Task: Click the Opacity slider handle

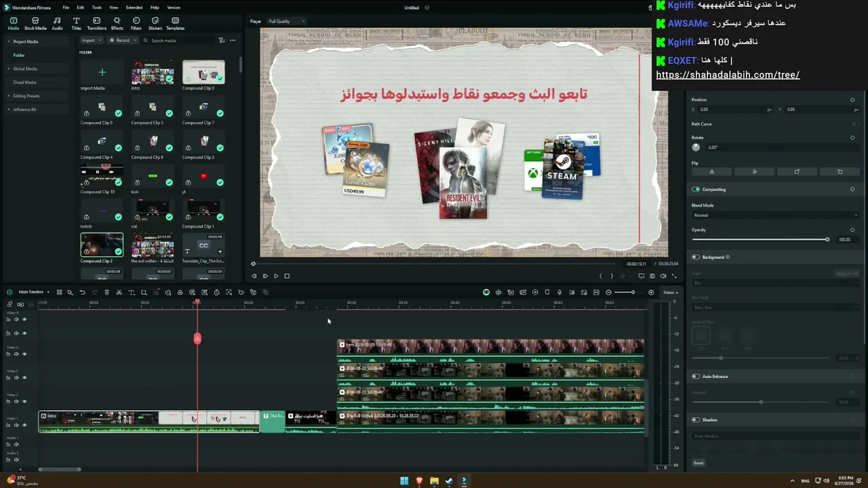Action: tap(827, 239)
